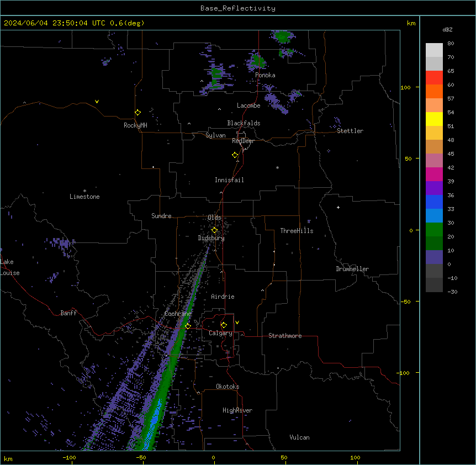Click the yellow diamond marker beside RockyMH
This screenshot has height=465, width=476.
coord(137,113)
